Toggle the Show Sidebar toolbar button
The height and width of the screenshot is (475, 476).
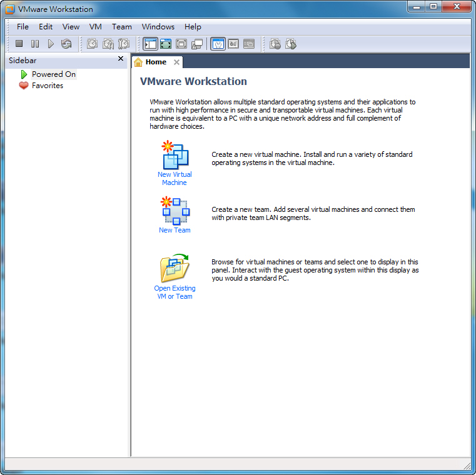tap(150, 44)
